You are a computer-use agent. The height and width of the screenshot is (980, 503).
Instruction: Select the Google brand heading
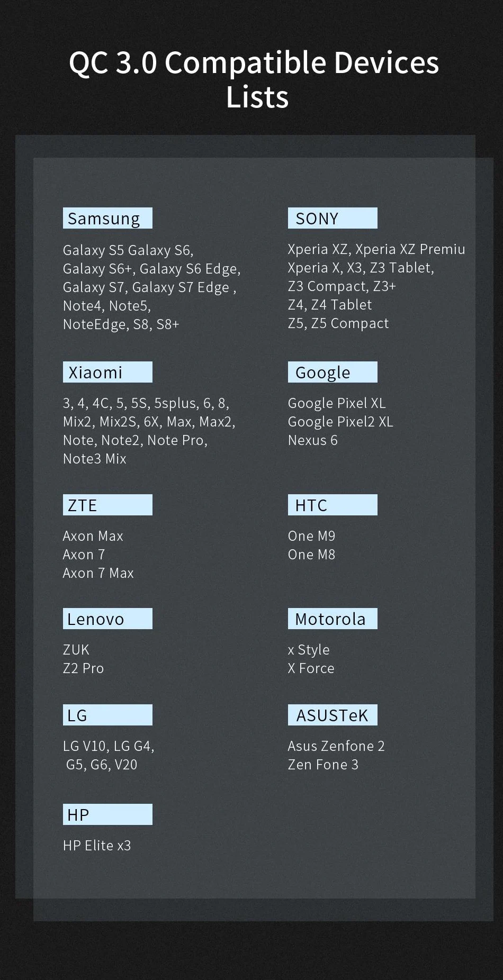click(x=332, y=373)
